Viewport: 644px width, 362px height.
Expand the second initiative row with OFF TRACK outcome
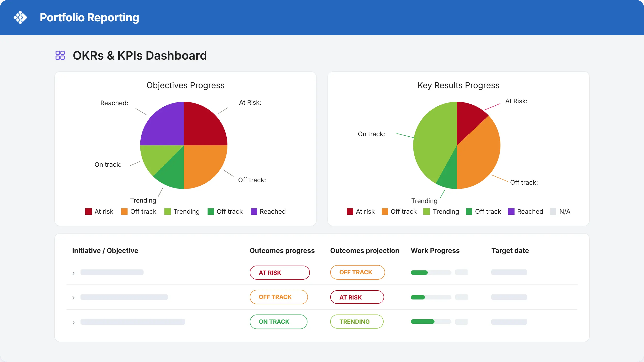tap(73, 298)
